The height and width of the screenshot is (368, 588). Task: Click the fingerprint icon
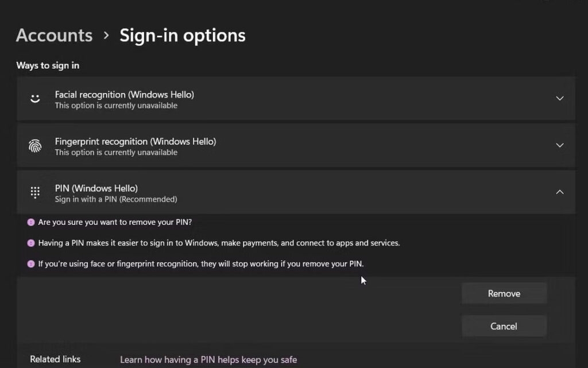coord(35,146)
